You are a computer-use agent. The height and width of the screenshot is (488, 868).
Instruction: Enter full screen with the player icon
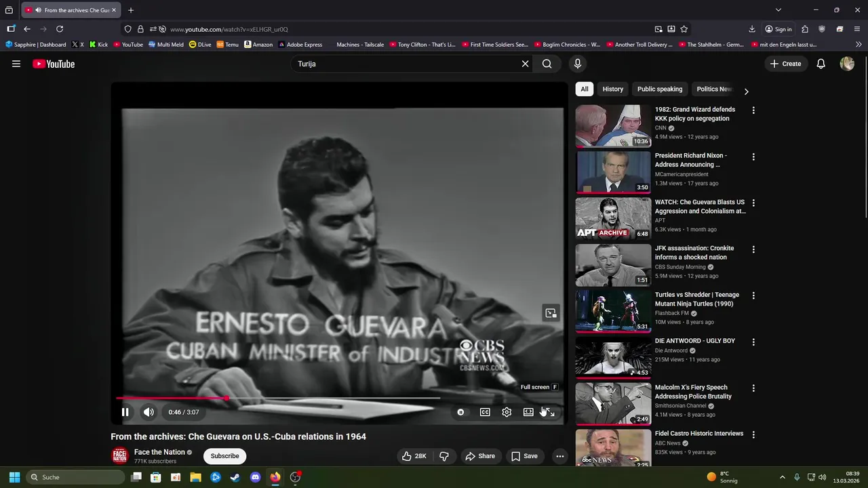coord(550,412)
